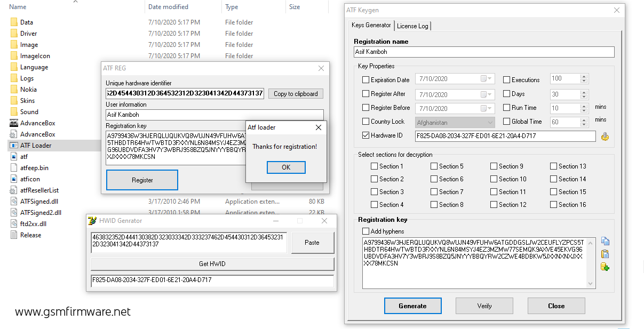
Task: Select the ImageIcon folder icon
Action: (14, 56)
